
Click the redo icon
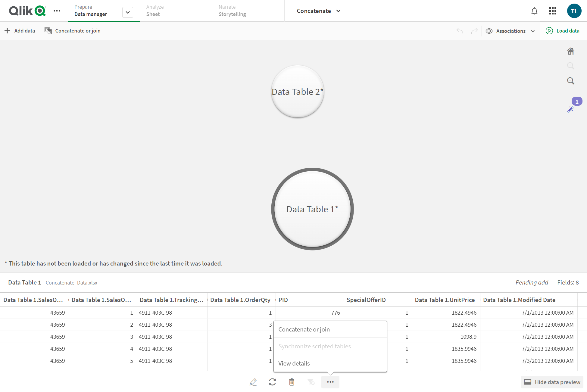(x=474, y=31)
